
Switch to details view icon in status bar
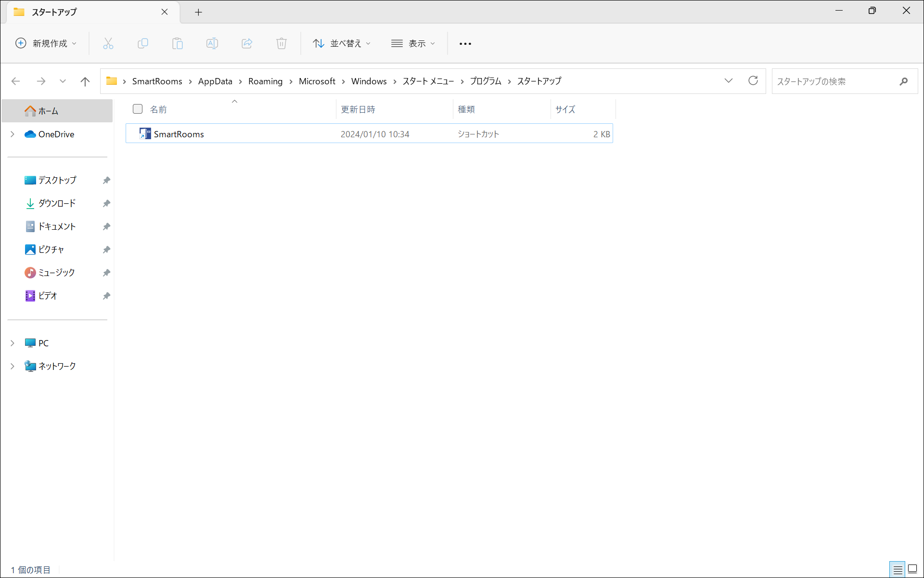pos(898,569)
